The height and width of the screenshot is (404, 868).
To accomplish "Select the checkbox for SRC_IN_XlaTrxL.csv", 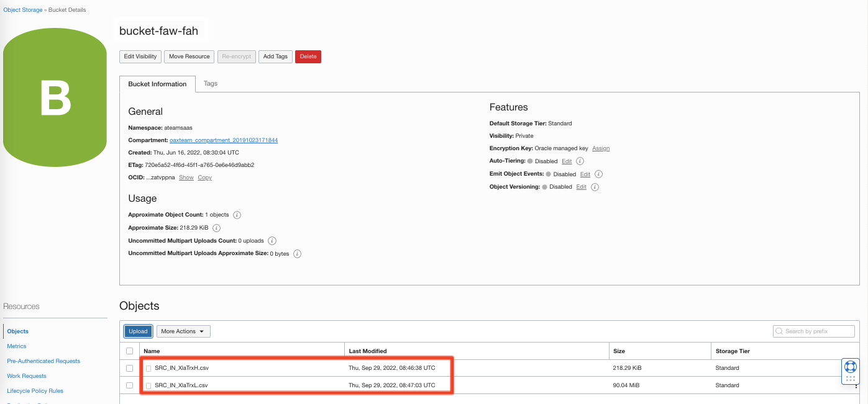I will pyautogui.click(x=129, y=385).
